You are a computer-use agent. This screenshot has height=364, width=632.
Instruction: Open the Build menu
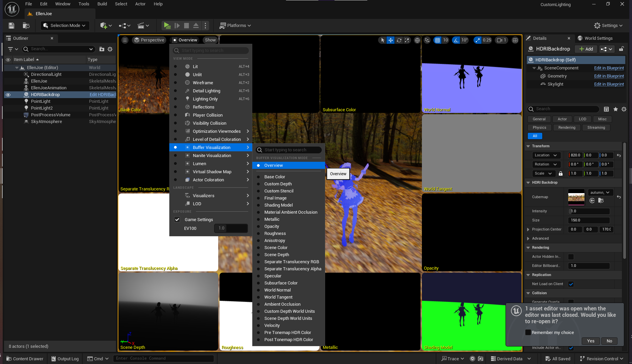pos(102,4)
